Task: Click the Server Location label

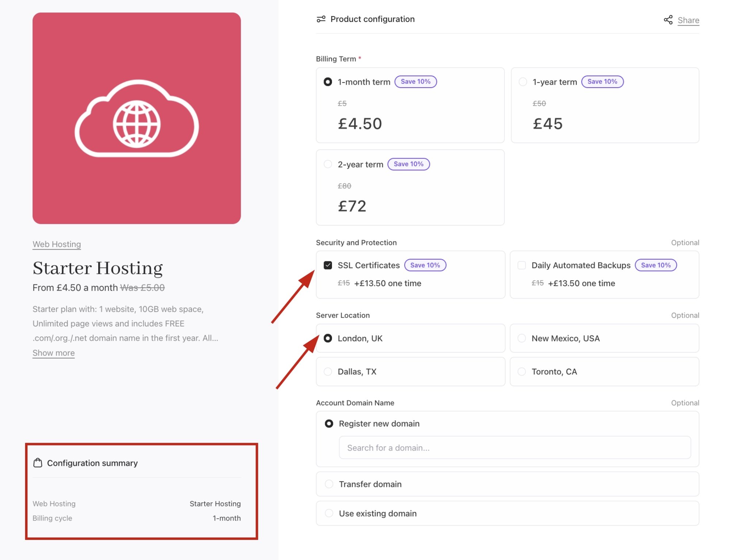Action: [343, 315]
